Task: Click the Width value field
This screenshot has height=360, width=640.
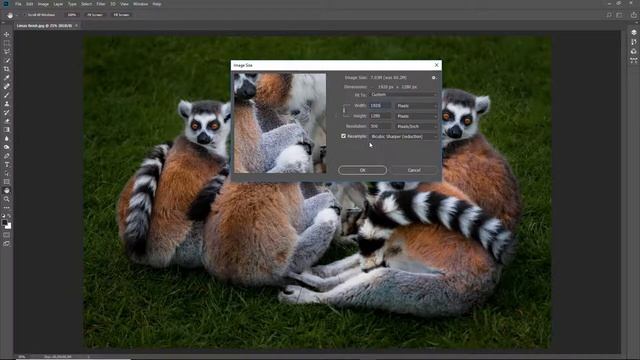Action: tap(380, 106)
